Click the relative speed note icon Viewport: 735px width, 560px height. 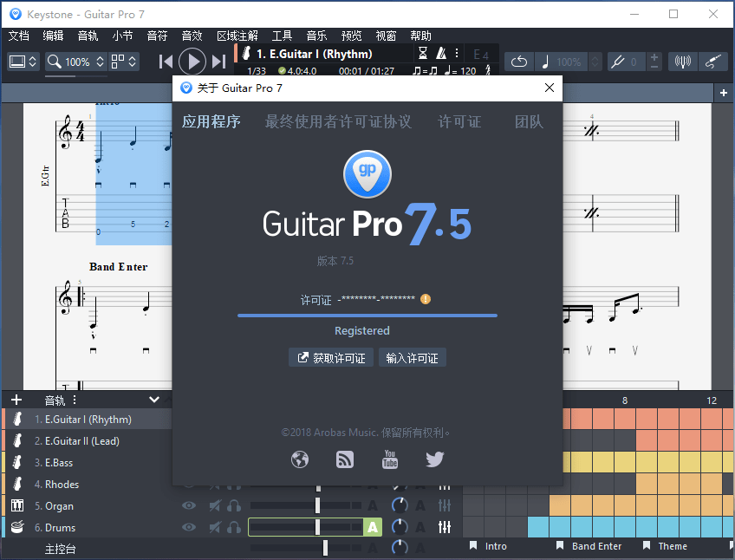tap(545, 62)
